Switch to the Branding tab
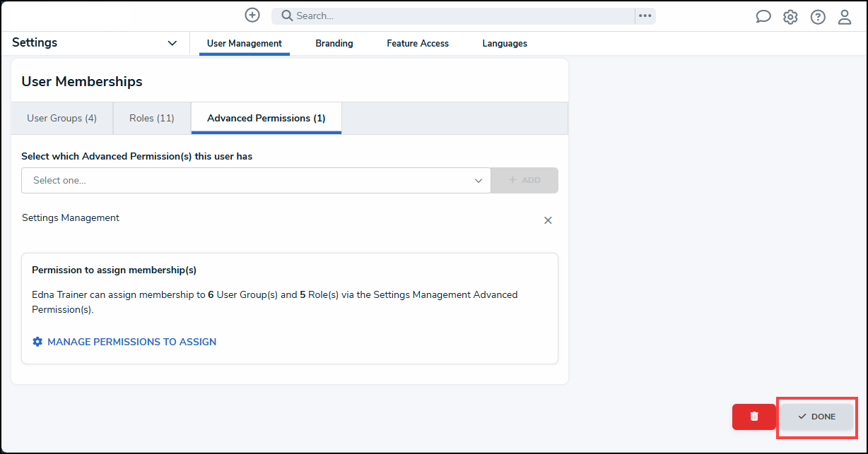 [334, 44]
